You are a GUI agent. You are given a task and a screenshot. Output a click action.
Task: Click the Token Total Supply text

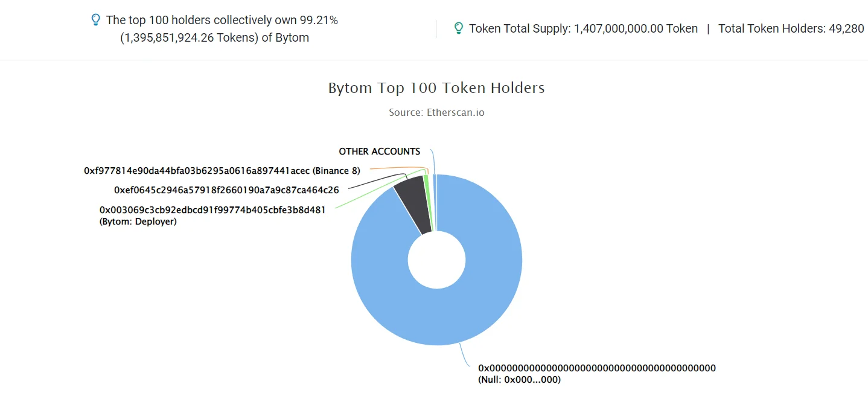tap(583, 28)
